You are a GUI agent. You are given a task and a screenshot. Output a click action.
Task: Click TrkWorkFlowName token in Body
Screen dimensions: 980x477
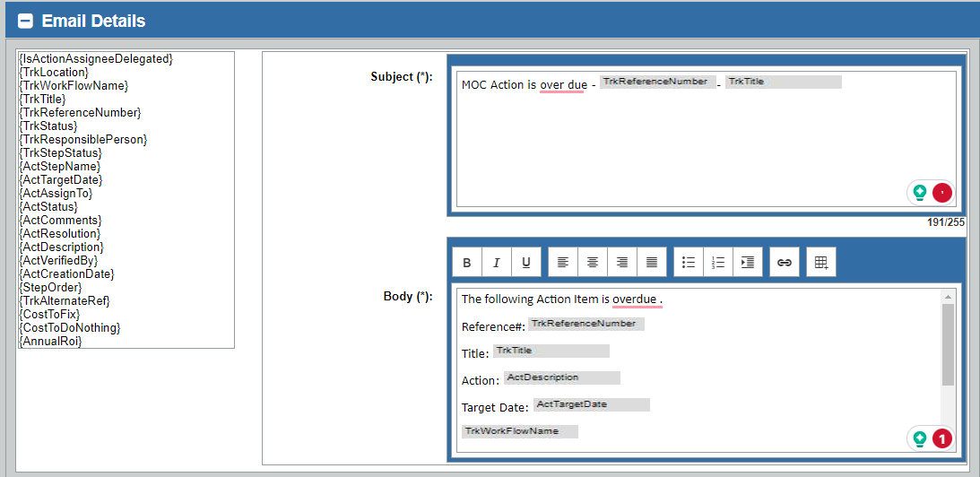[520, 431]
